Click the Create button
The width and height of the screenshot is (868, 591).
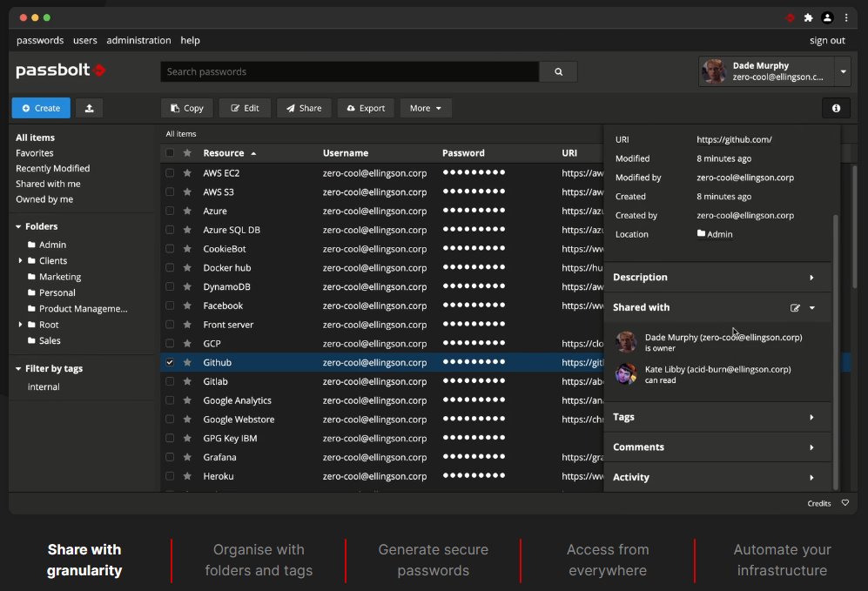[x=41, y=108]
